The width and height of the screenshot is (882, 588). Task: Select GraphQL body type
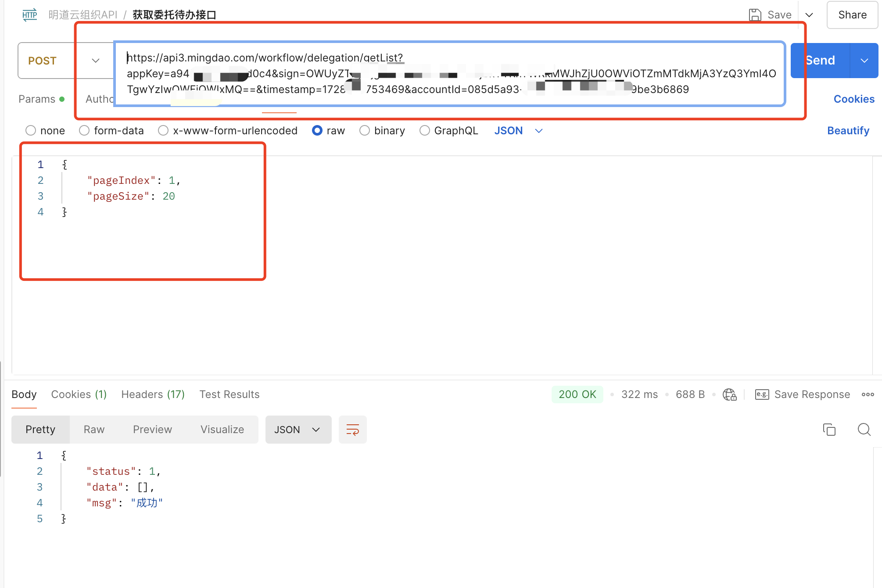pyautogui.click(x=424, y=131)
